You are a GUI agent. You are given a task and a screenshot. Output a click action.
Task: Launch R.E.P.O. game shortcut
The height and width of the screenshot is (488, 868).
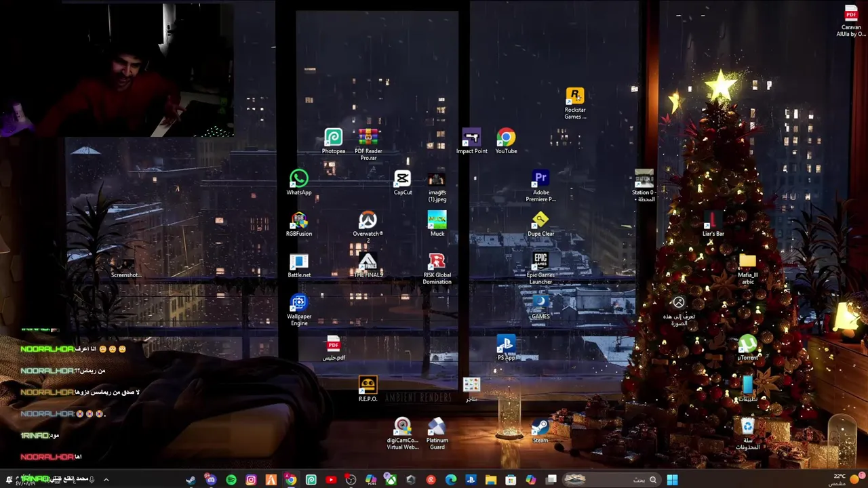pyautogui.click(x=368, y=390)
